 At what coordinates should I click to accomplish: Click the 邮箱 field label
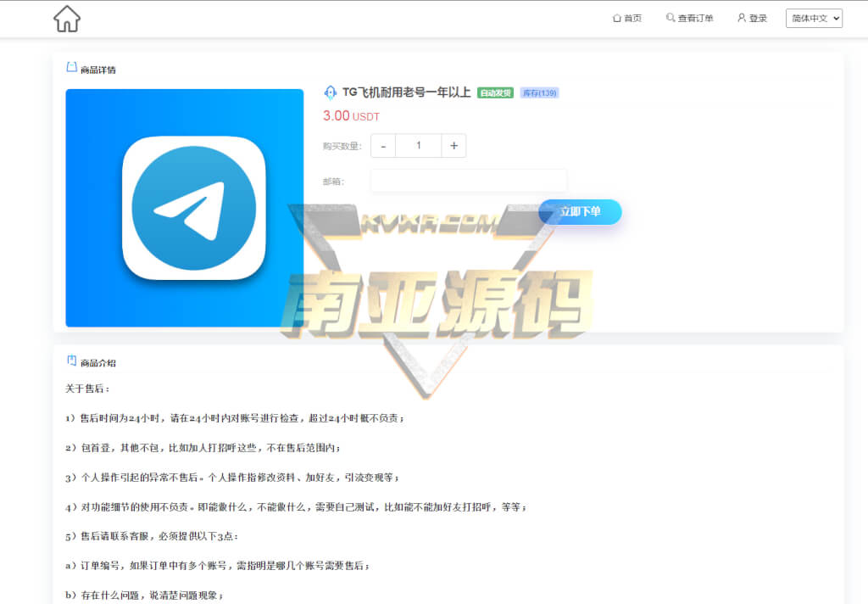[x=333, y=182]
